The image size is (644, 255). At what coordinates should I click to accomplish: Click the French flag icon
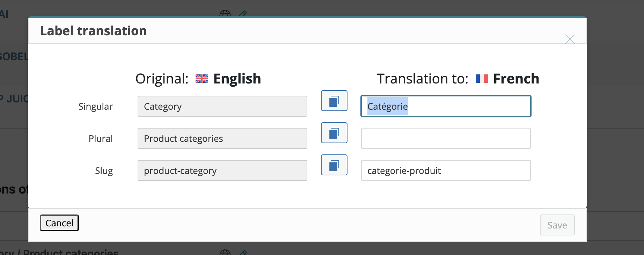tap(482, 79)
